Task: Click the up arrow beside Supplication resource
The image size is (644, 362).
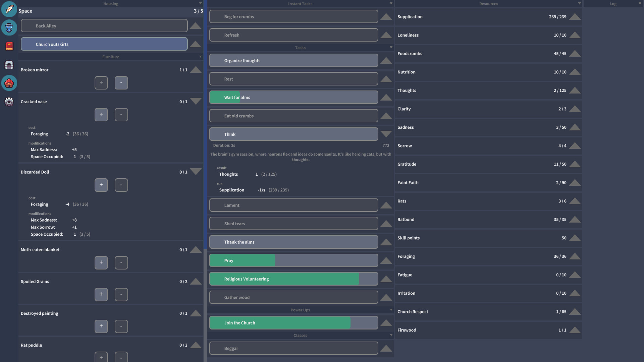Action: click(x=575, y=17)
